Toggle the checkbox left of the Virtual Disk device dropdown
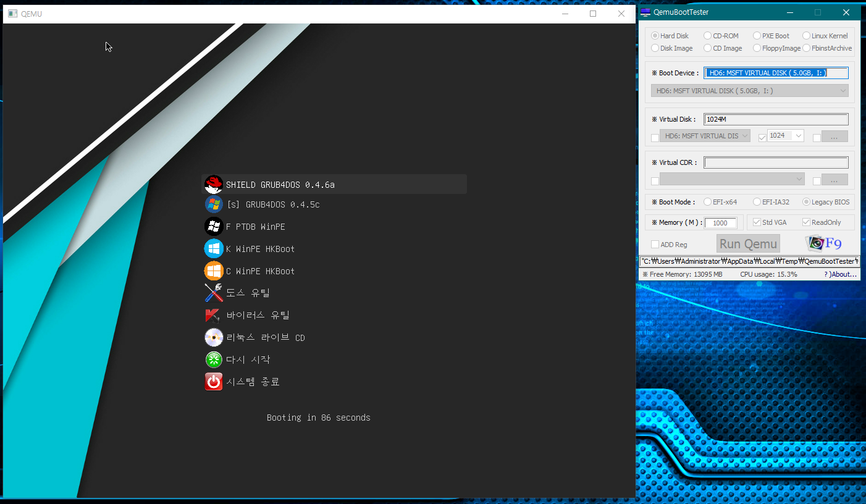 [655, 138]
